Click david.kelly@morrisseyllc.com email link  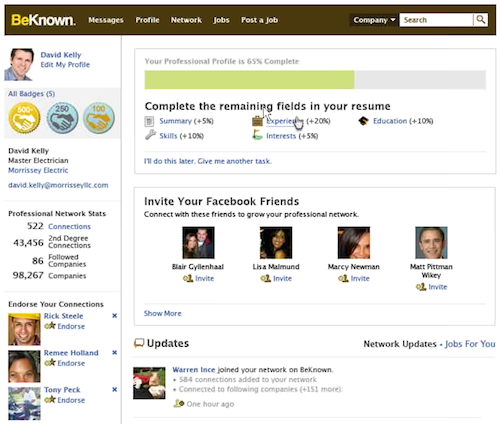[58, 185]
